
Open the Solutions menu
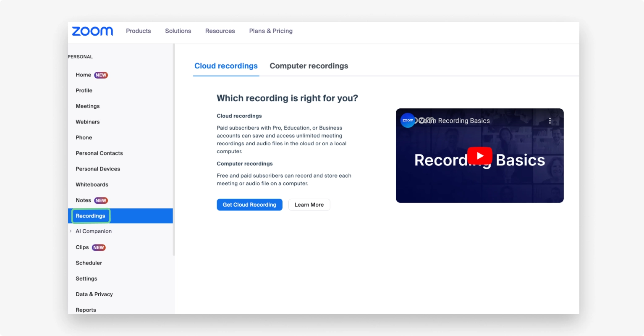(x=178, y=31)
